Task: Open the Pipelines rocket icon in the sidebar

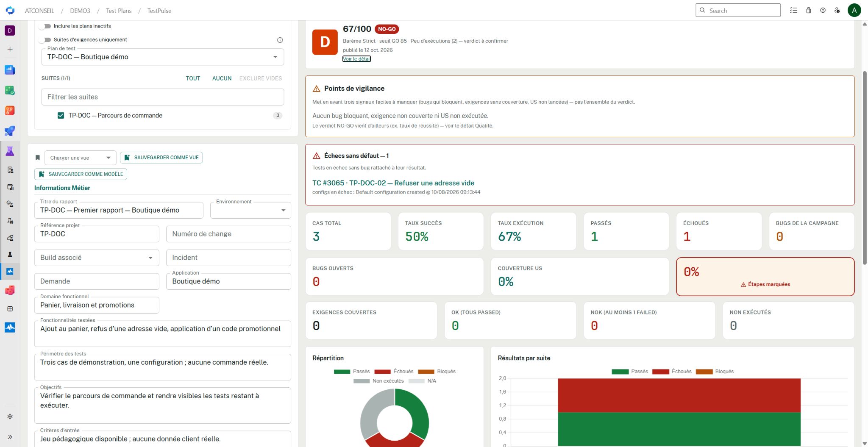Action: coord(10,131)
